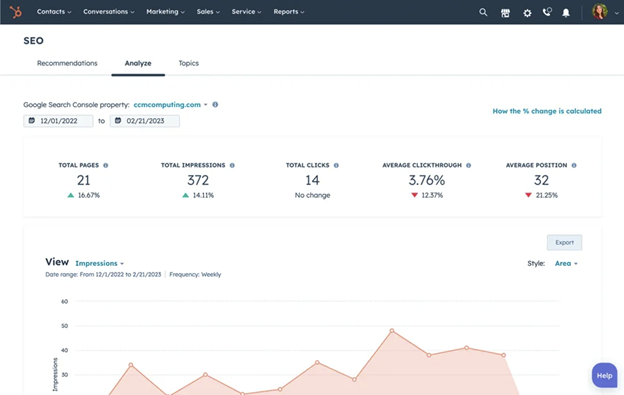Image resolution: width=624 pixels, height=395 pixels.
Task: Open the search magnifier icon
Action: coord(483,12)
